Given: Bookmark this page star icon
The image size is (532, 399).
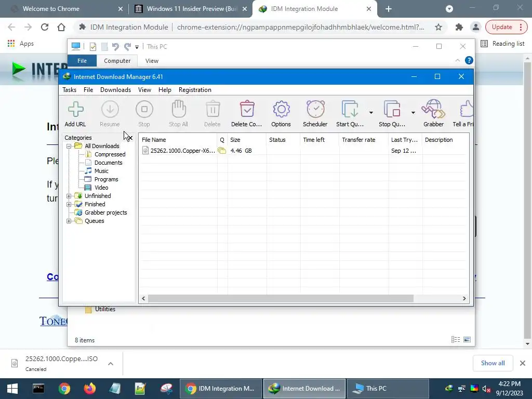Looking at the screenshot, I should click(x=438, y=27).
